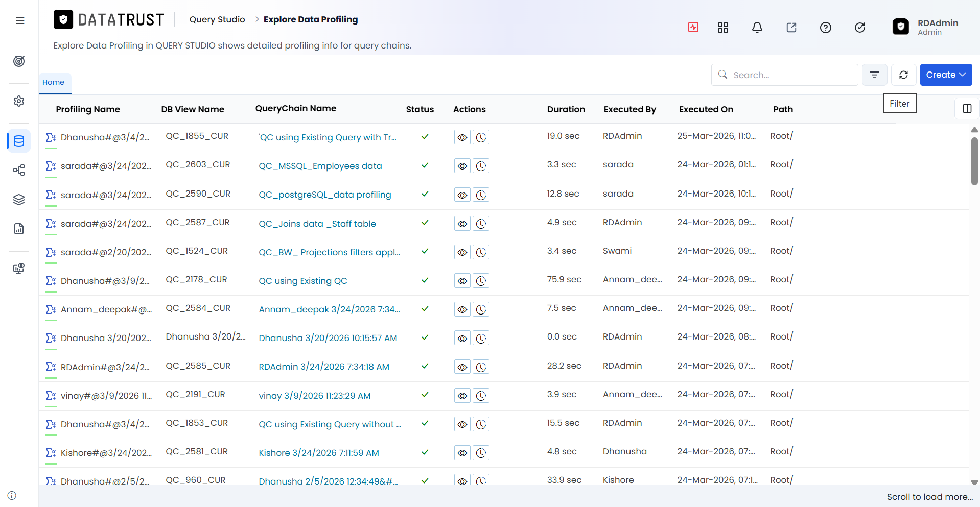Click the red activity pulse icon
Image resolution: width=980 pixels, height=507 pixels.
693,27
